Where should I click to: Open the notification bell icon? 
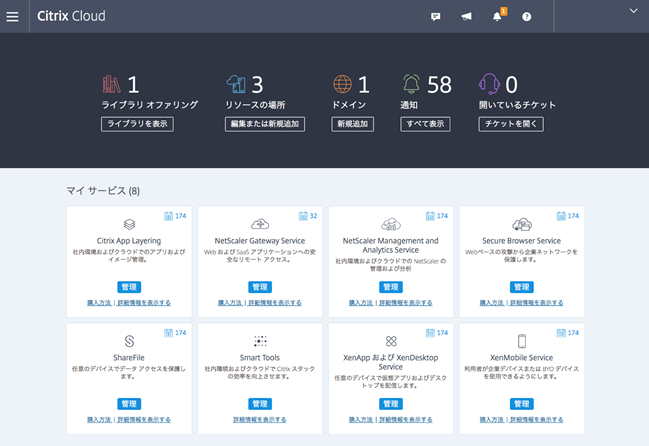coord(498,17)
